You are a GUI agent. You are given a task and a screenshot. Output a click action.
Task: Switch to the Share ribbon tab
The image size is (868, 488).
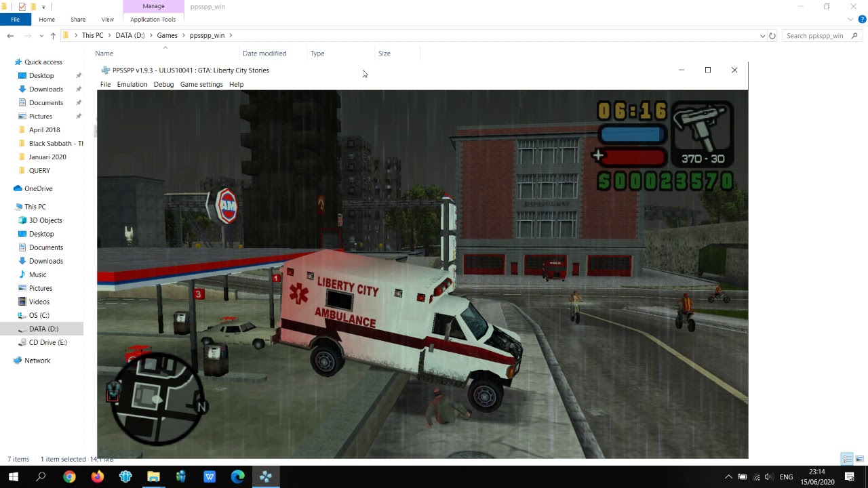pos(78,20)
